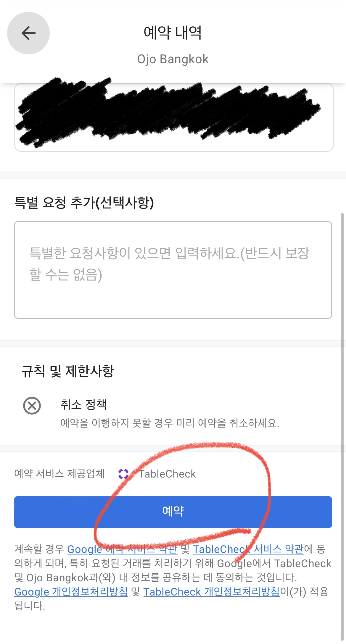The height and width of the screenshot is (644, 346).
Task: Tap the back arrow icon
Action: [x=28, y=33]
